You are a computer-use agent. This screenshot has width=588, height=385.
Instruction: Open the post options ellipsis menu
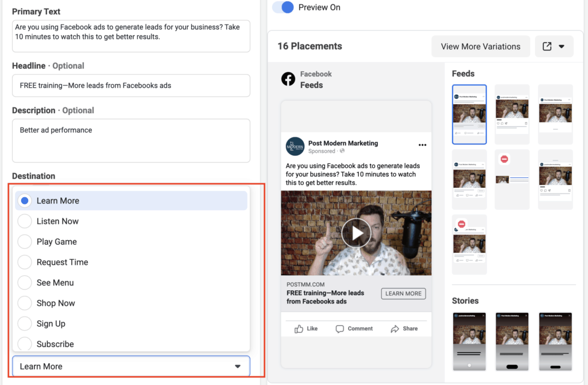[x=423, y=145]
